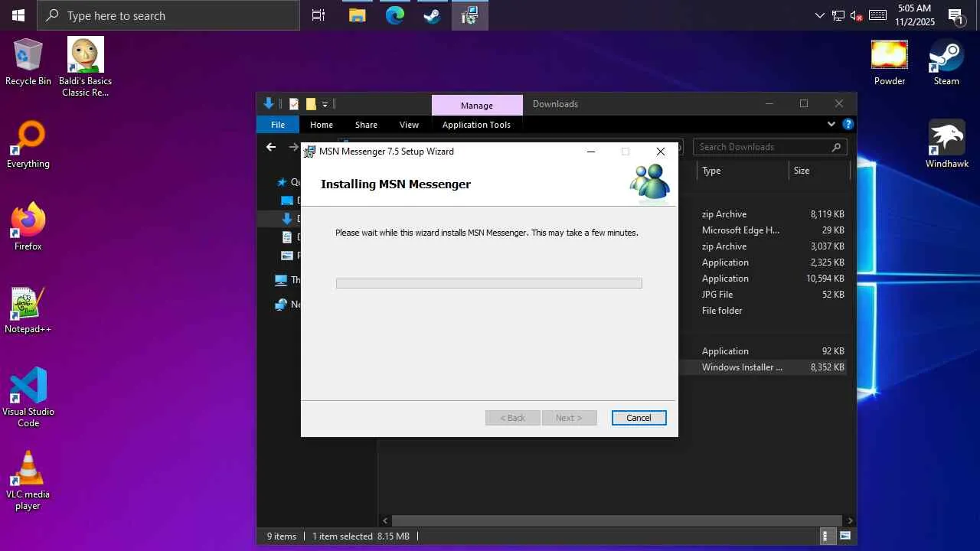The height and width of the screenshot is (551, 980).
Task: Click the MSN Messenger installation progress bar
Action: pyautogui.click(x=488, y=284)
